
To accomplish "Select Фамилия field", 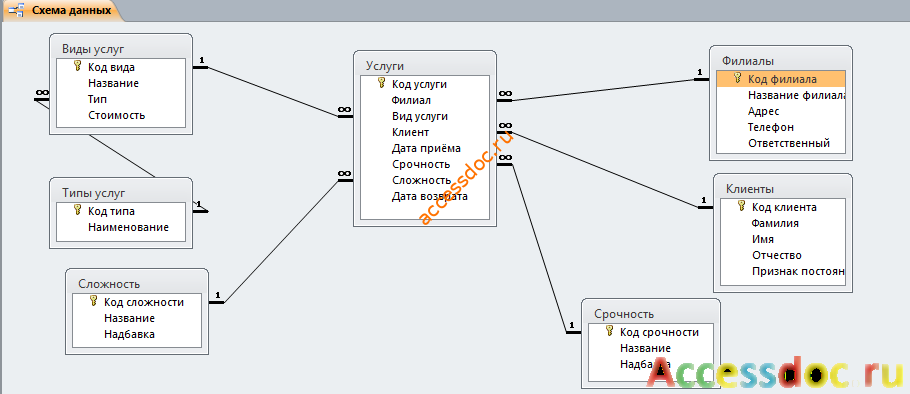I will [782, 223].
